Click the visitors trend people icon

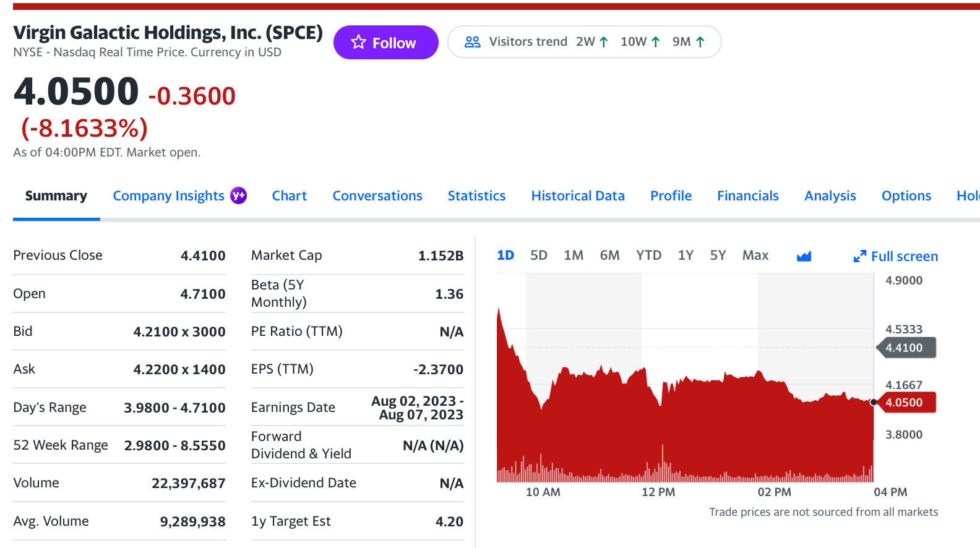pos(472,42)
